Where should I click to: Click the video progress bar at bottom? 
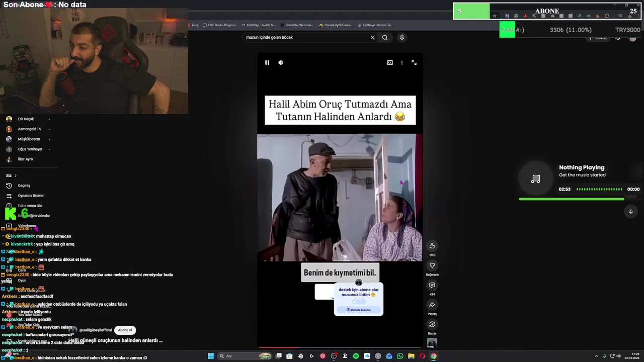click(x=340, y=347)
